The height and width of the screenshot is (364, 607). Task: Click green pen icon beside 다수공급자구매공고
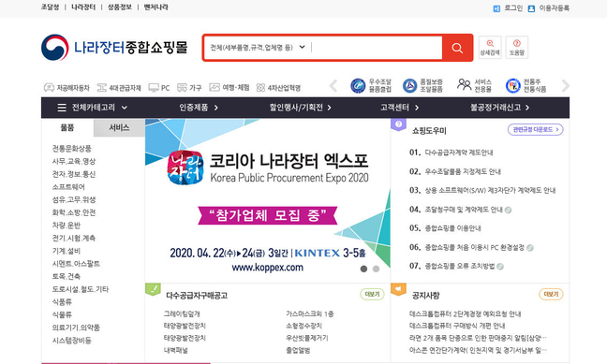pos(153,289)
